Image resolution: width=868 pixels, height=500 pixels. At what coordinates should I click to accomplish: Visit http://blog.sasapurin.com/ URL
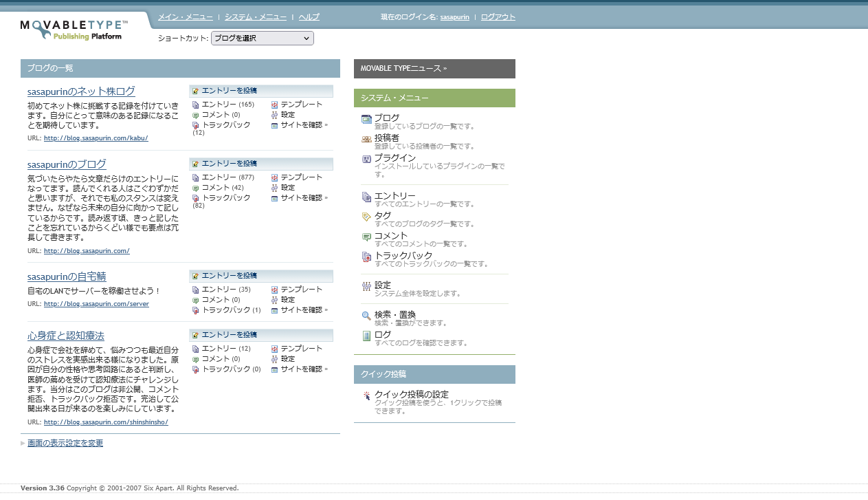click(x=87, y=251)
